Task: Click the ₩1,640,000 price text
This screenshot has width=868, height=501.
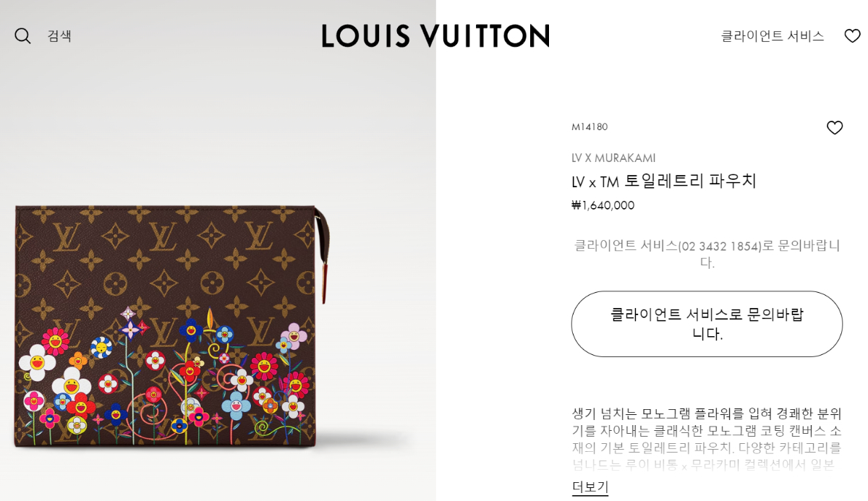Action: [603, 205]
